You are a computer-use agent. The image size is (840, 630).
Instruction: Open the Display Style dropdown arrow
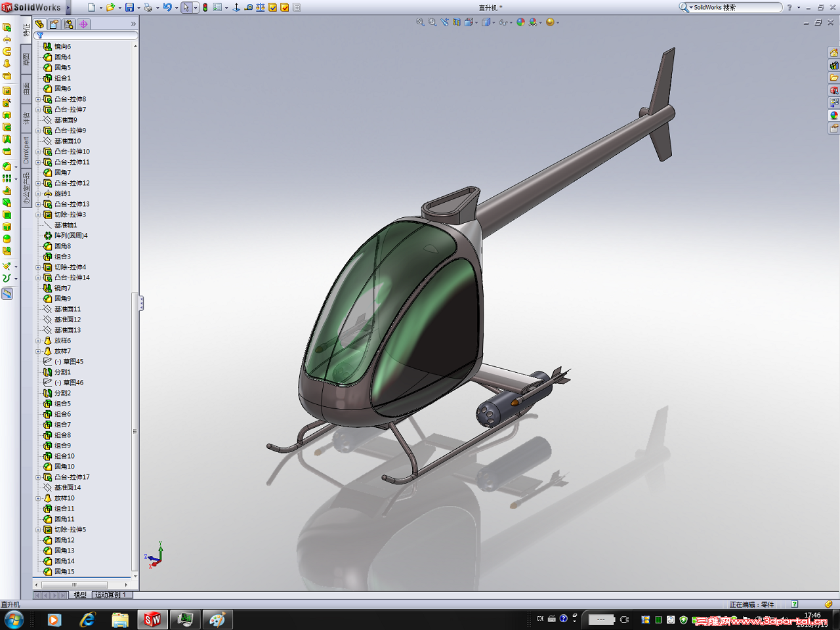[x=493, y=22]
